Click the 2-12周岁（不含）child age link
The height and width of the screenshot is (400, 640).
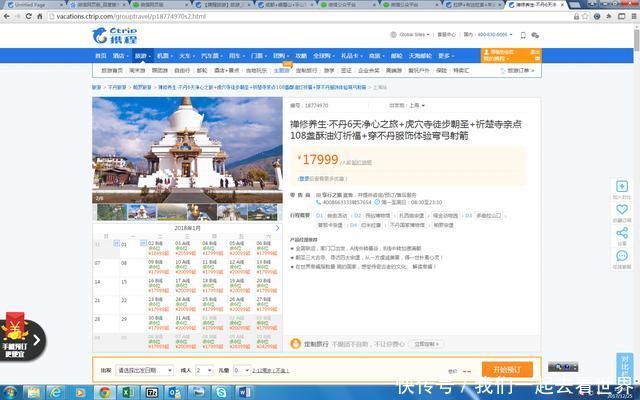coord(271,371)
